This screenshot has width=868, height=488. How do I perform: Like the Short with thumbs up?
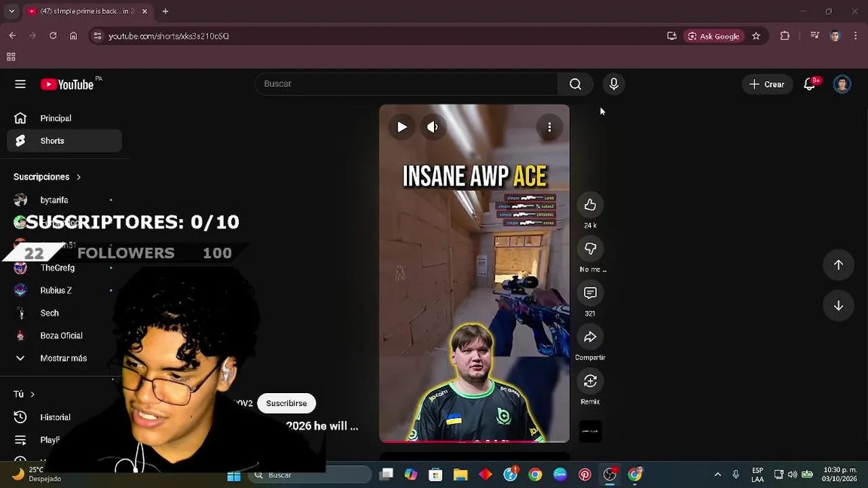(x=590, y=205)
